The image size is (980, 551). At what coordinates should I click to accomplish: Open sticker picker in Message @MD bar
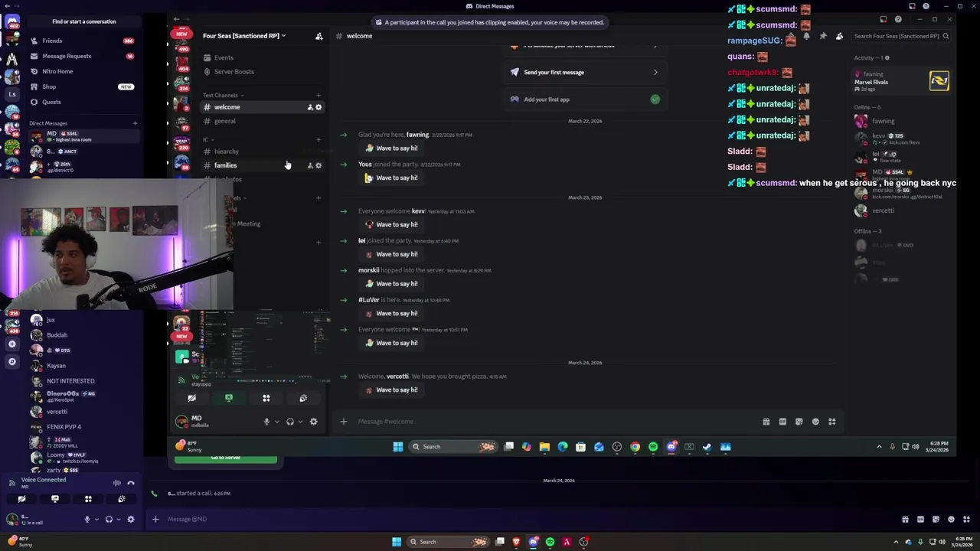(937, 519)
